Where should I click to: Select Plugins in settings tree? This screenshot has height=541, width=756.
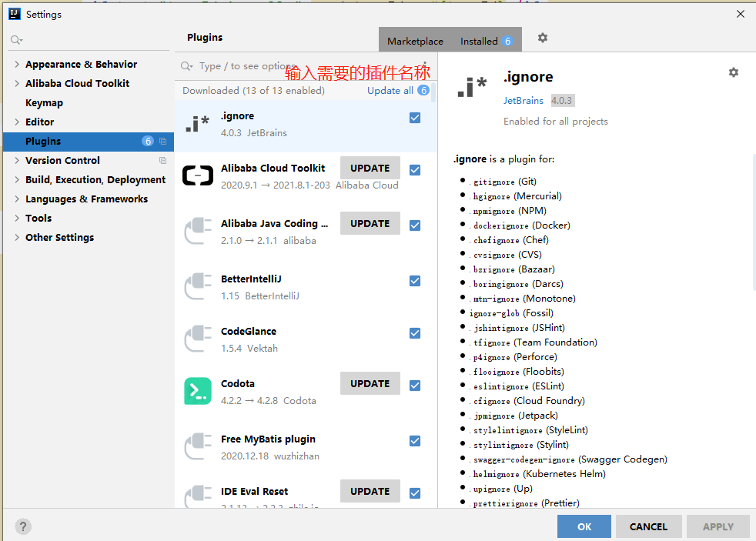89,141
